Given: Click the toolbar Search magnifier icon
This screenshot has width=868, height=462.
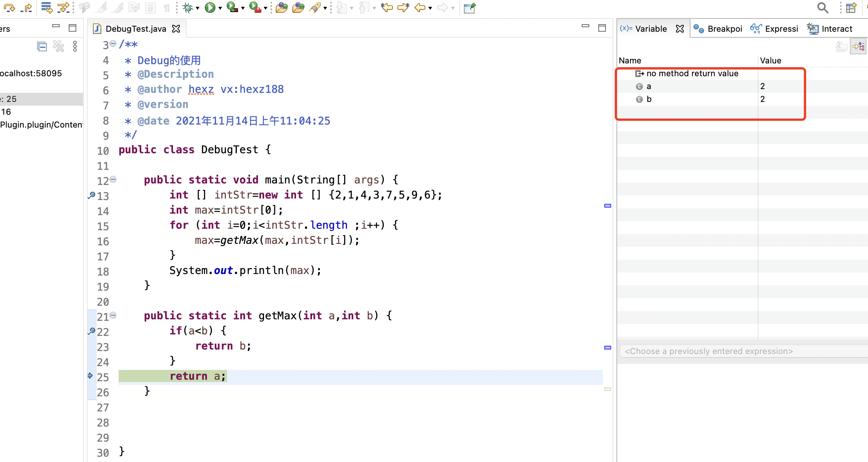Looking at the screenshot, I should tap(822, 8).
